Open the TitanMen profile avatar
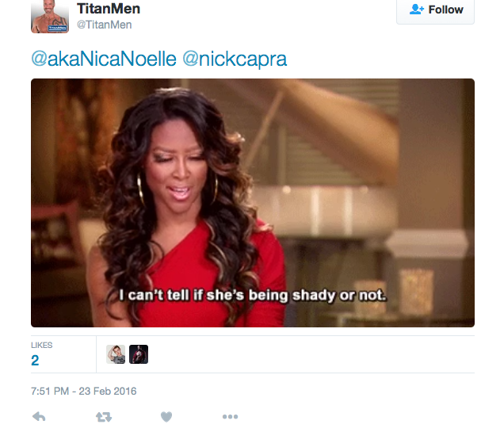This screenshot has width=504, height=432. click(x=50, y=16)
